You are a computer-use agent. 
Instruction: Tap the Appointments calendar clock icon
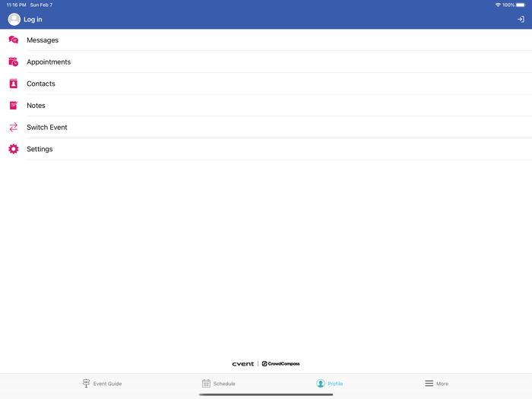[x=13, y=62]
